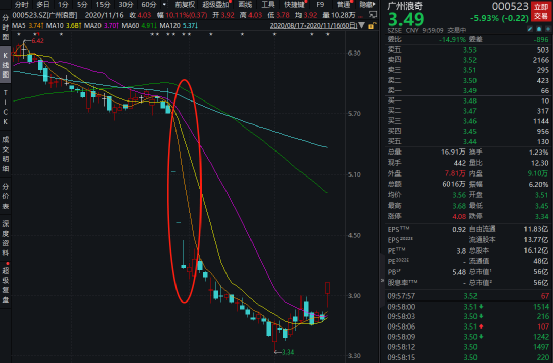Toggle the date range lock icon
553x363 pixels.
click(371, 26)
